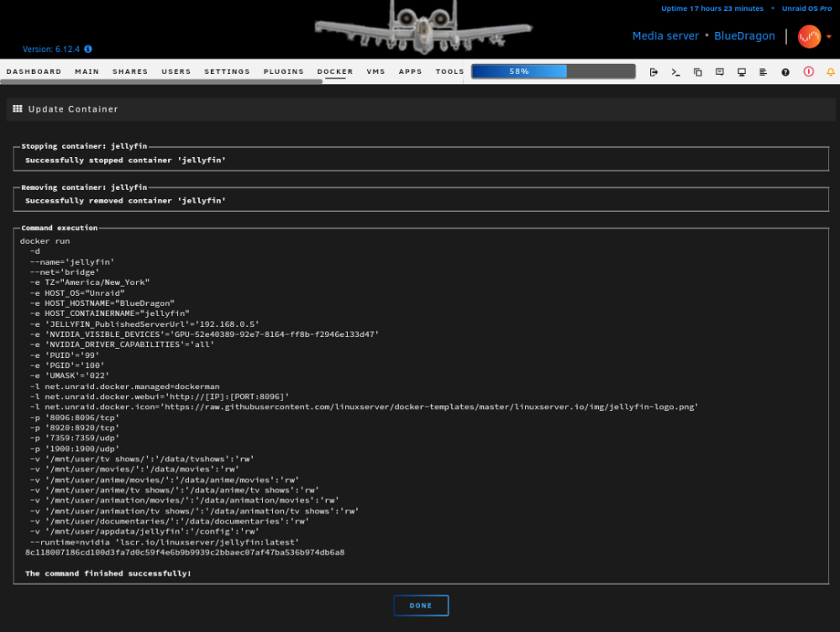Click the A-10 aircraft banner image
840x632 pixels.
(x=423, y=27)
